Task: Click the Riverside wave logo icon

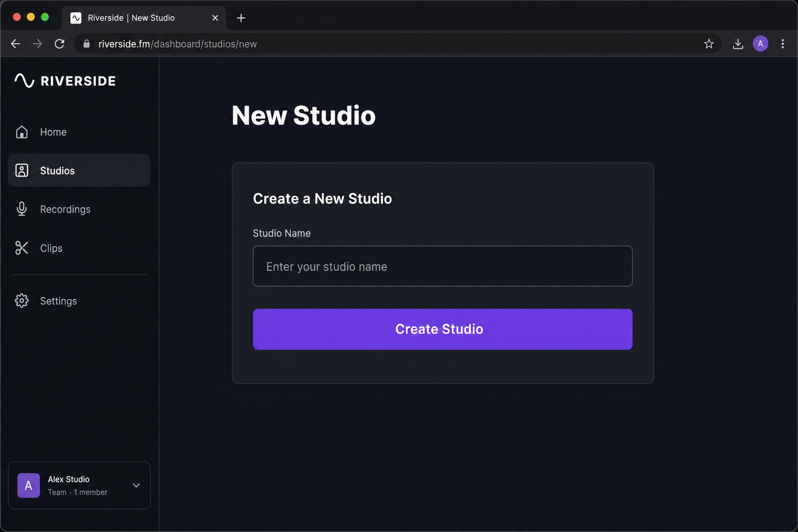Action: (x=24, y=81)
